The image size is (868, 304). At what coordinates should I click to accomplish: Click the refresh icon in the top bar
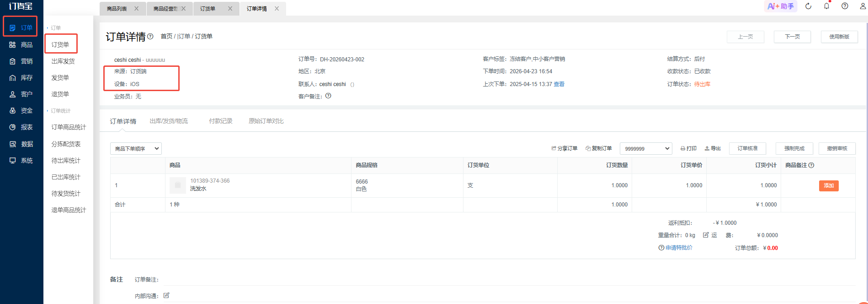[x=808, y=6]
